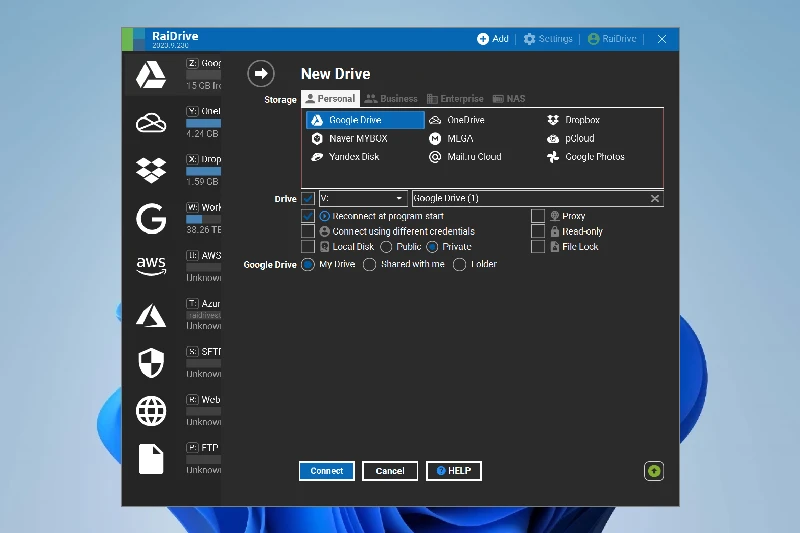The width and height of the screenshot is (800, 533).
Task: Open the RaiDrive account menu
Action: [612, 39]
